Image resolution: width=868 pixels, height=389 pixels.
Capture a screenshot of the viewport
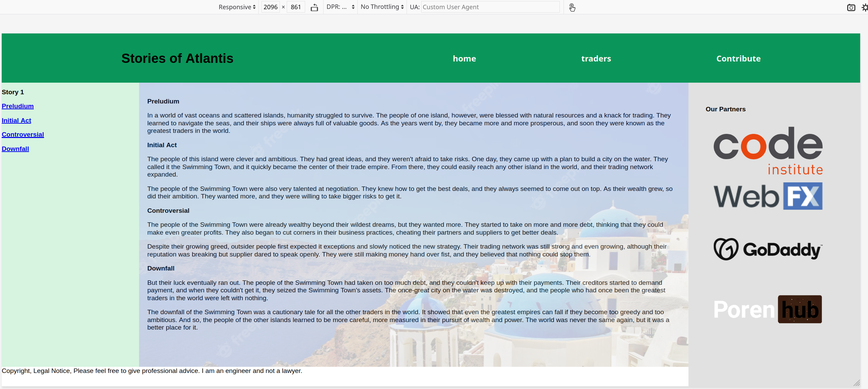851,7
